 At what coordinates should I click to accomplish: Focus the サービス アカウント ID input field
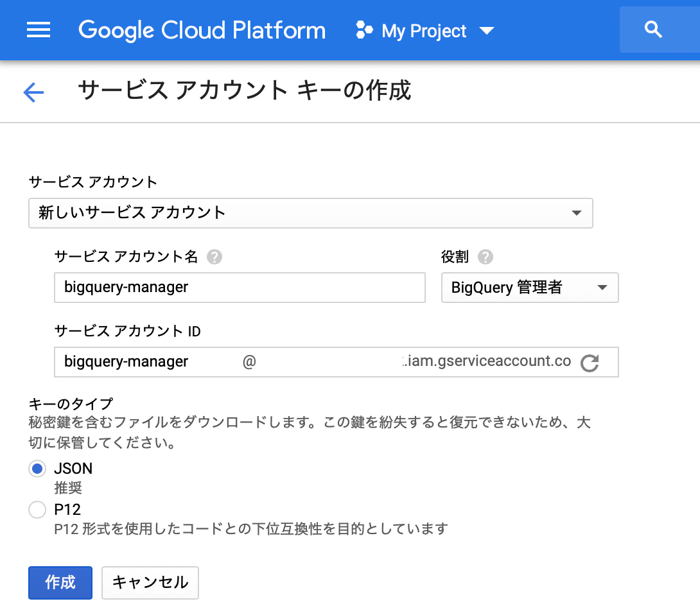[337, 362]
